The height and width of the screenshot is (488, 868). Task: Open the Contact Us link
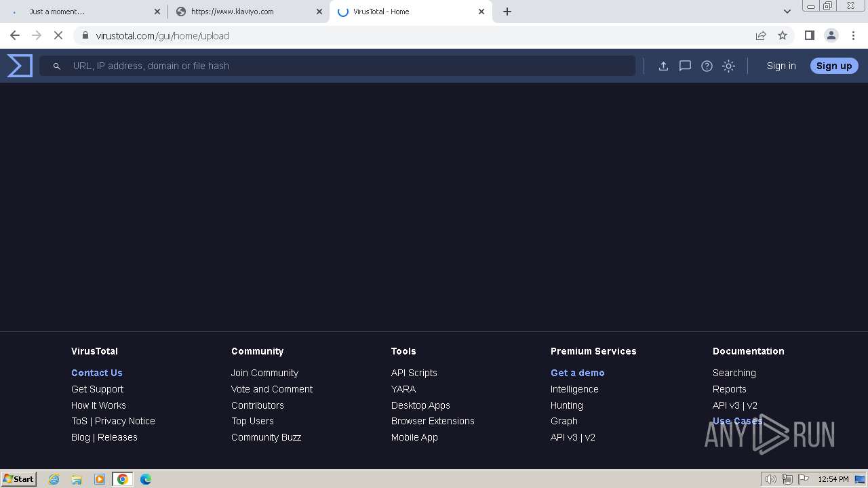[97, 373]
